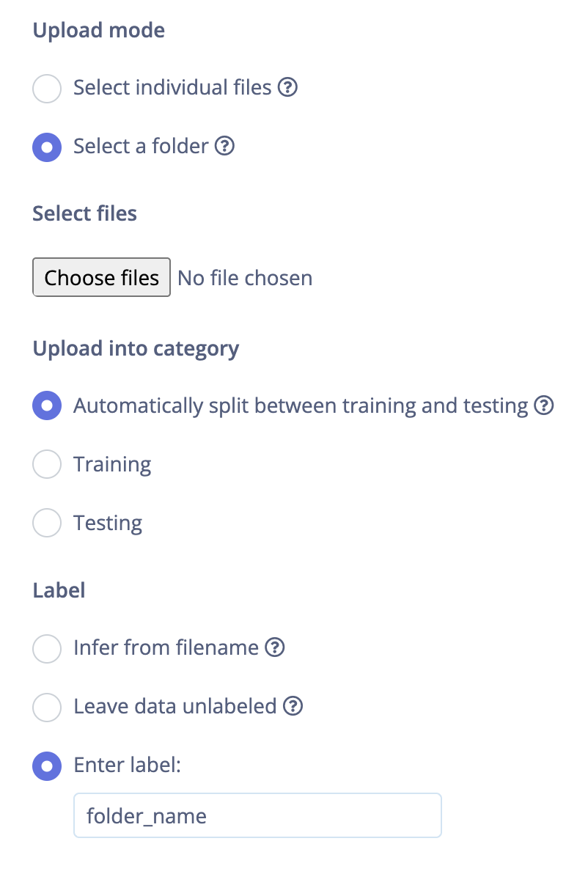Viewport: 588px width, 874px height.
Task: Select the individual files radio button
Action: 47,89
